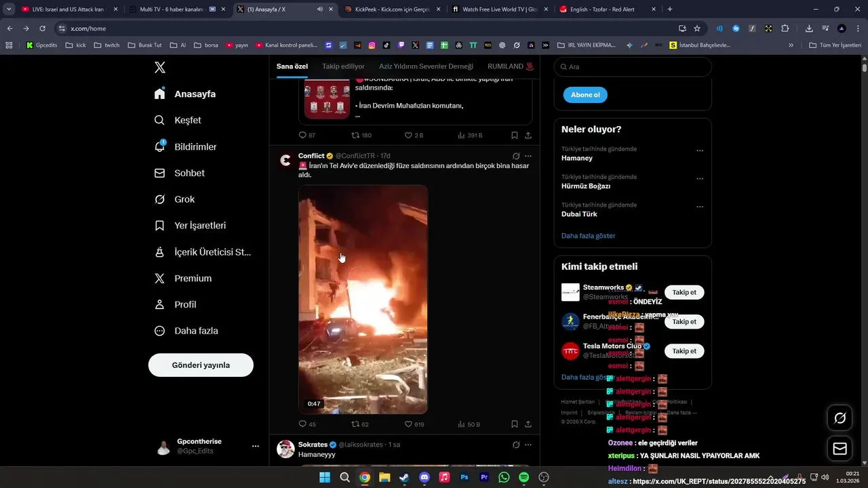Open Sohbet envelope icon
The width and height of the screenshot is (868, 488).
point(159,173)
